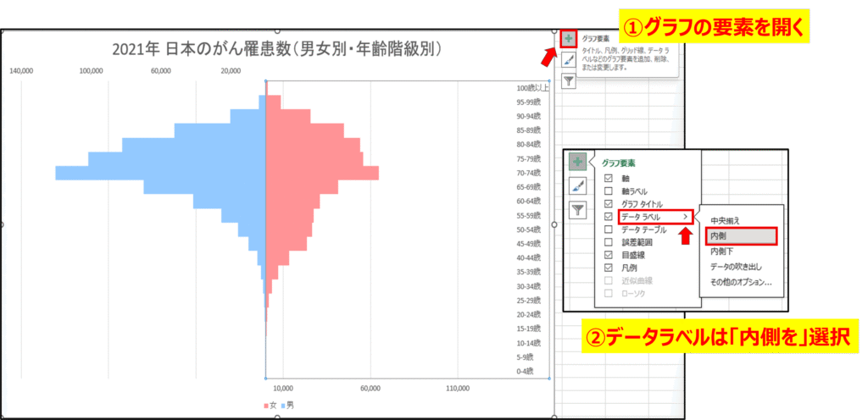Toggle the 目盛線 checkbox
Viewport: 868px width, 420px height.
[x=608, y=254]
